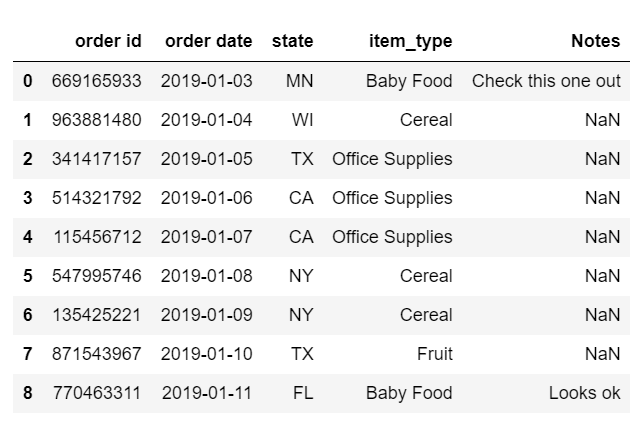Select the 'Check this one out' note

tap(546, 81)
